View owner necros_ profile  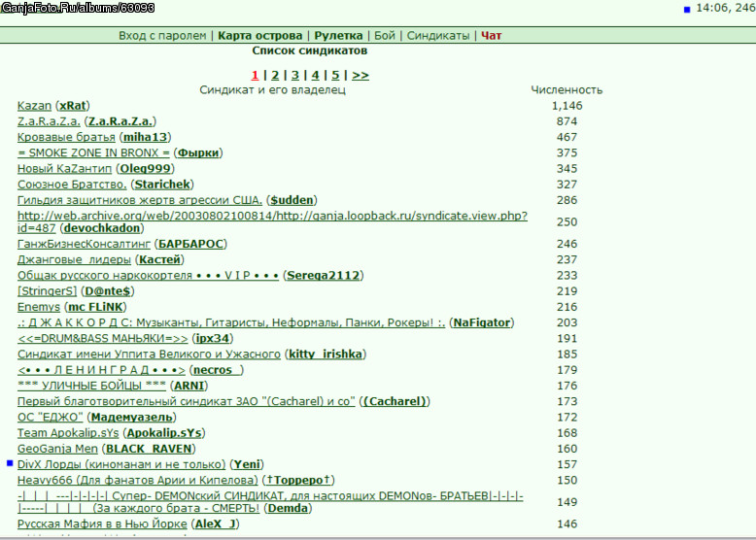pyautogui.click(x=217, y=370)
